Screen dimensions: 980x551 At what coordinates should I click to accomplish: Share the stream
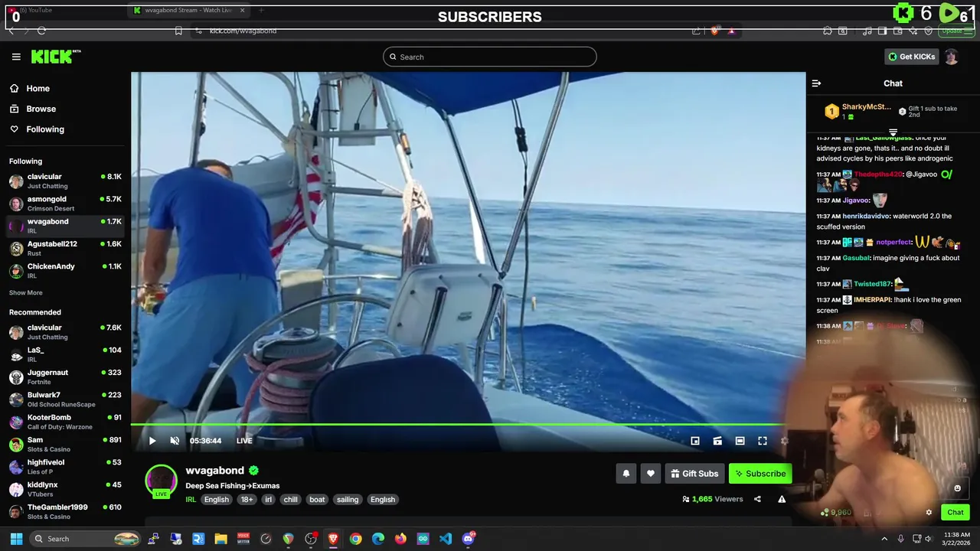pos(757,499)
